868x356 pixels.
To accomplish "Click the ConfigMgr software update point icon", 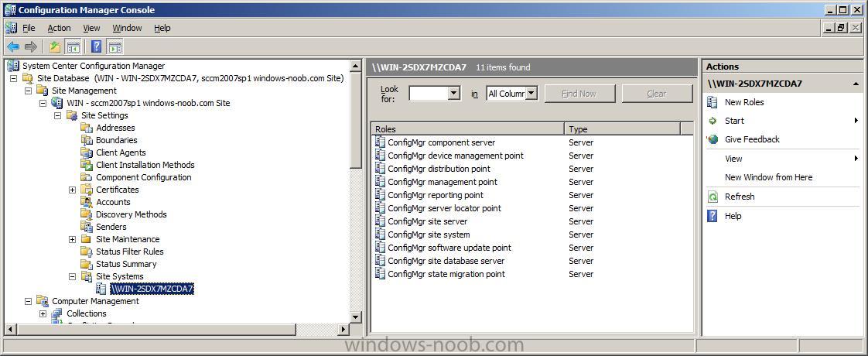I will coord(380,248).
